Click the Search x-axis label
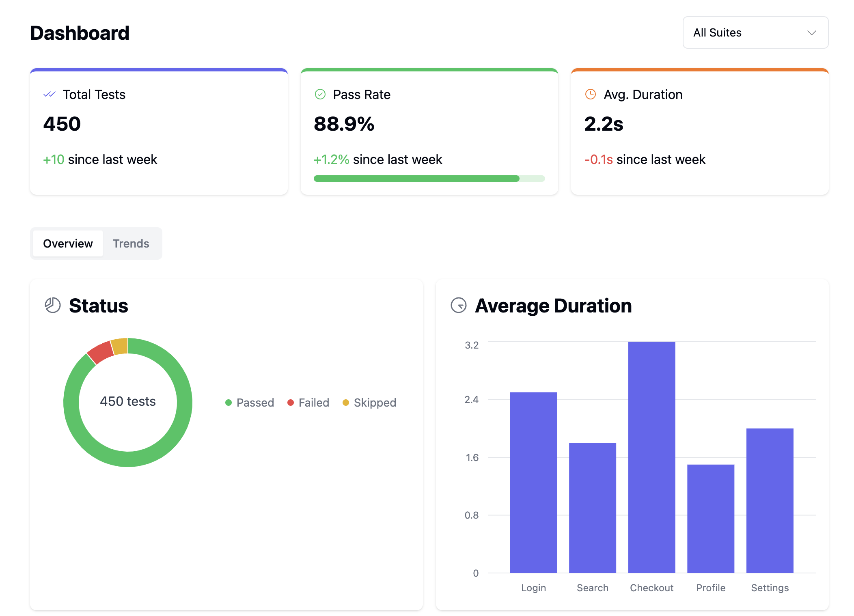The width and height of the screenshot is (854, 616). click(593, 588)
